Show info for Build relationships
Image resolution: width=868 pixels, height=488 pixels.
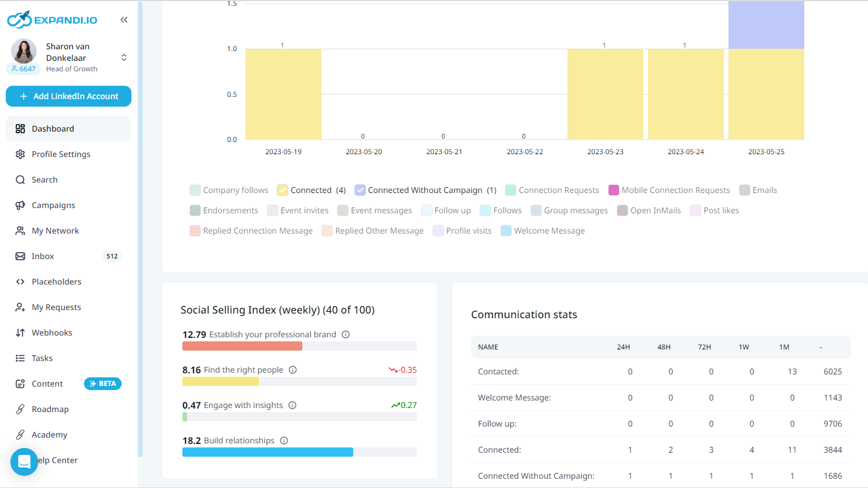[x=284, y=440]
